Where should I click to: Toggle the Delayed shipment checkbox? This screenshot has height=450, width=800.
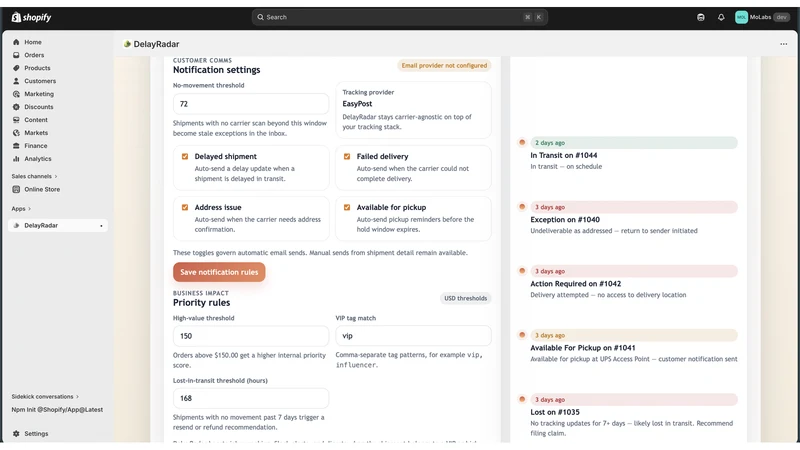(185, 157)
